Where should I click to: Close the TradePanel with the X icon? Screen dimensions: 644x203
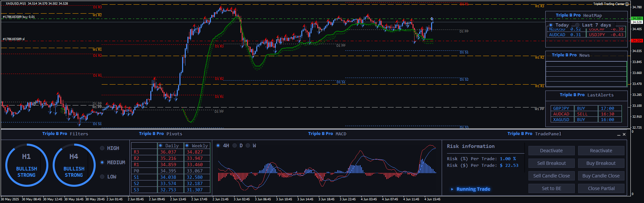[x=624, y=134]
